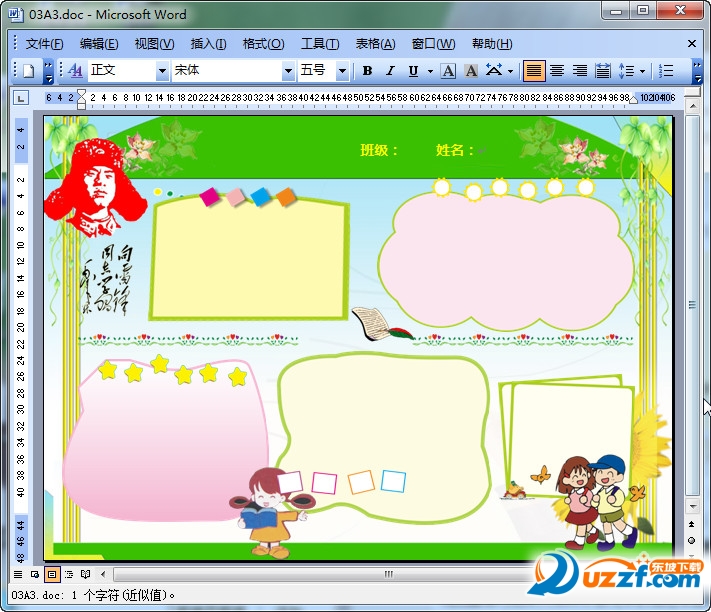
Task: Click the Character Scaling icon
Action: click(494, 71)
